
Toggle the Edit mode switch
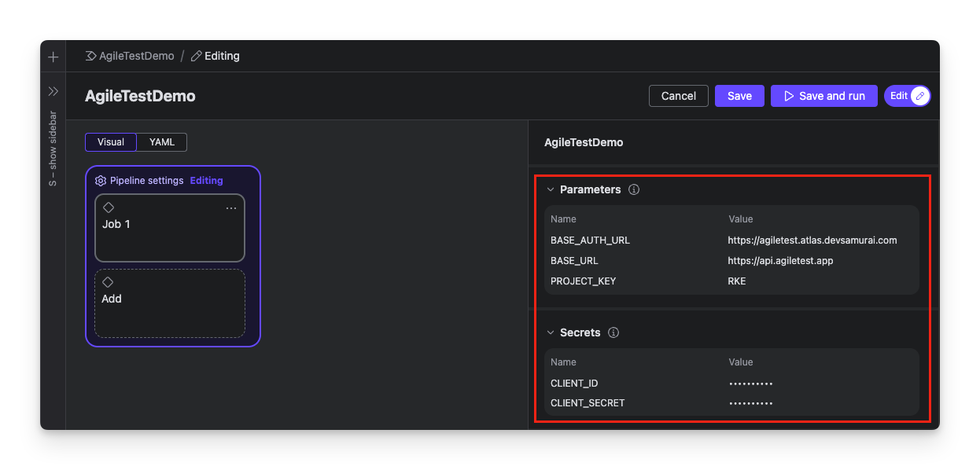click(908, 96)
